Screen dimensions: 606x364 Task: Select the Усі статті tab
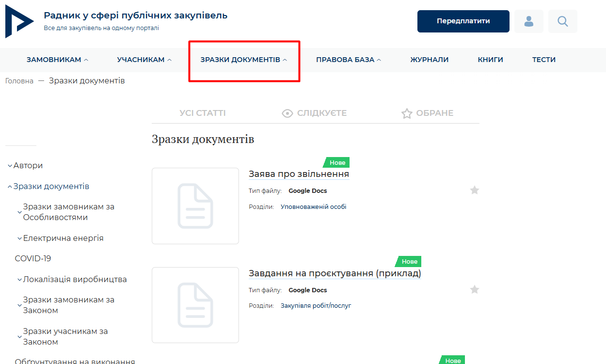(202, 113)
